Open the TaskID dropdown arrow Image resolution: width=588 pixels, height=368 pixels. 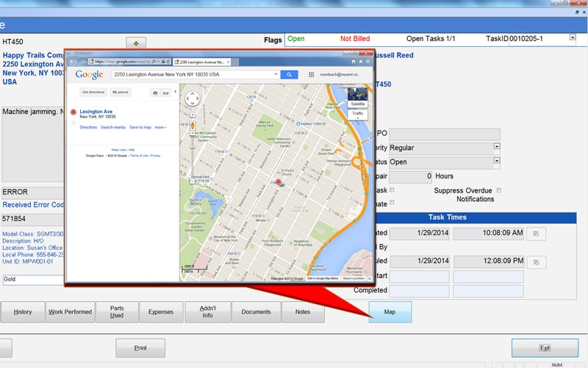tap(573, 37)
